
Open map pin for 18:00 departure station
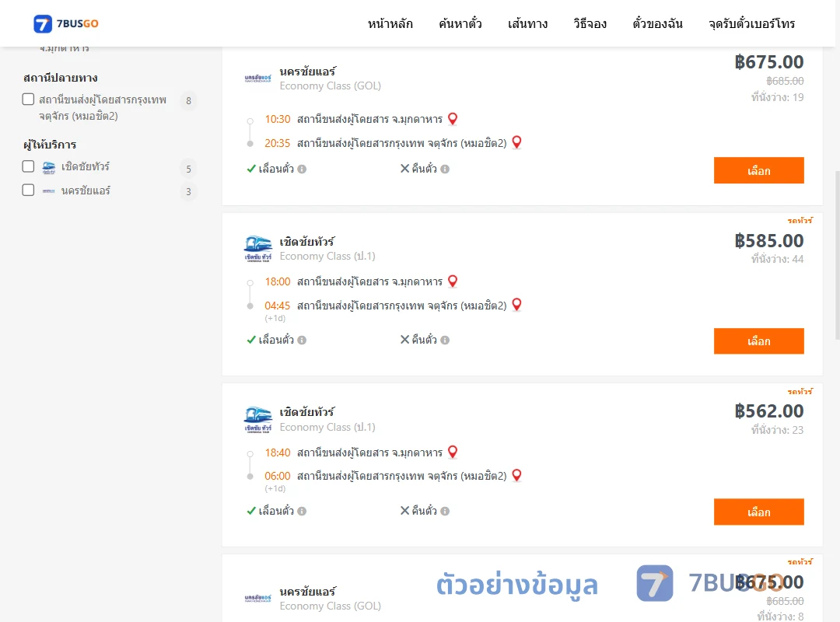point(453,281)
